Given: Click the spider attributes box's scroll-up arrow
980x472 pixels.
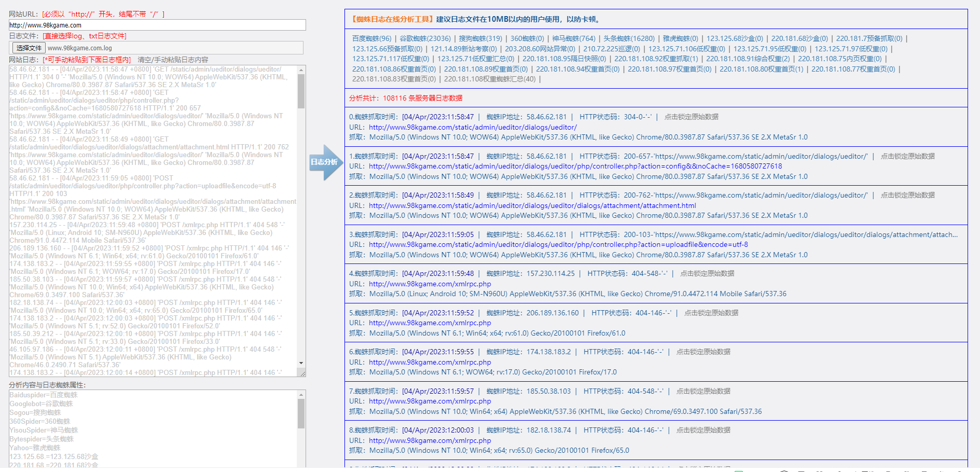Looking at the screenshot, I should click(x=301, y=395).
